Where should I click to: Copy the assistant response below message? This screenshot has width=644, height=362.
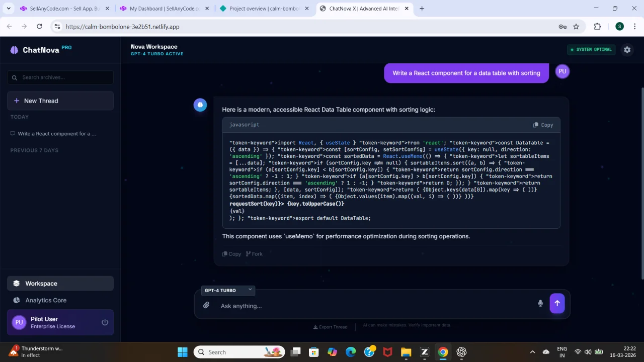click(231, 254)
